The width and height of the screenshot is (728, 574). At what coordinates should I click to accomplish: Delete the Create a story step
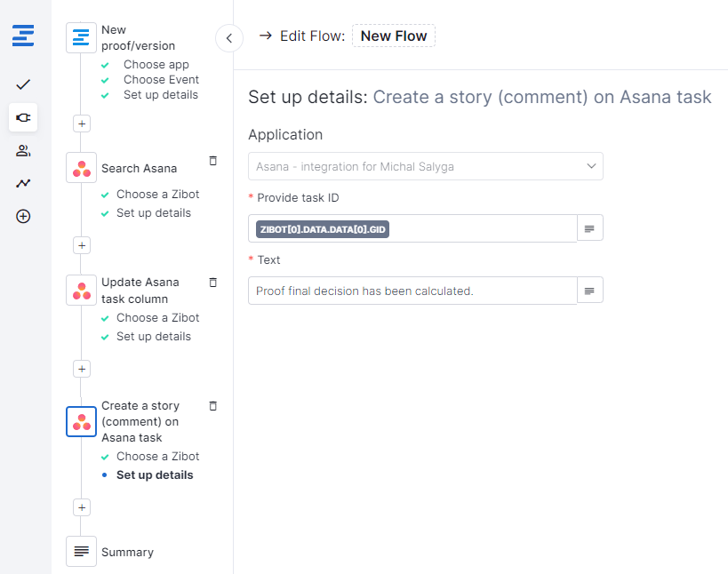click(212, 406)
